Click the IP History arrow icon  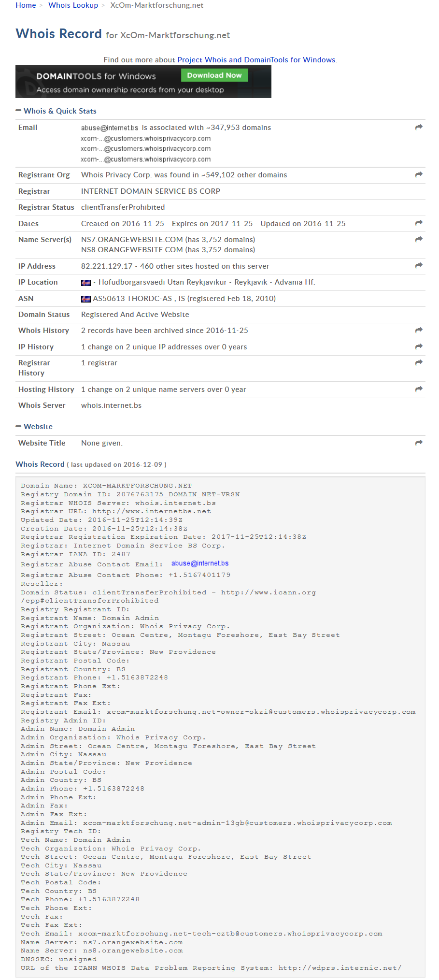pyautogui.click(x=419, y=346)
